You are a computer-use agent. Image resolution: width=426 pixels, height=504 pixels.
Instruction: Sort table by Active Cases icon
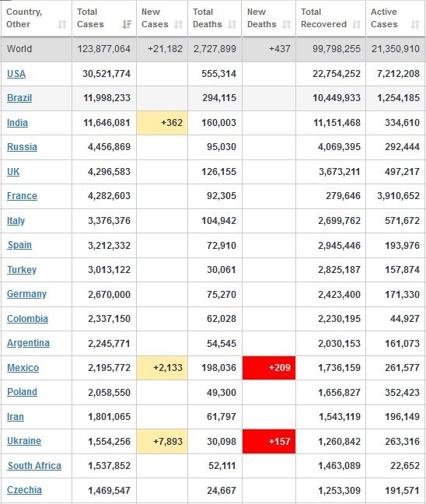(415, 24)
